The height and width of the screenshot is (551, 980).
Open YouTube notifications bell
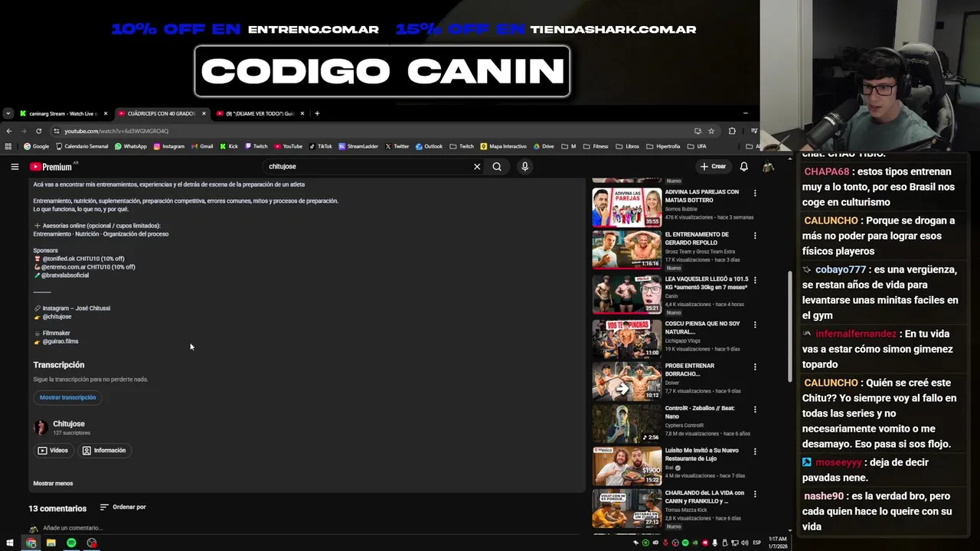pos(743,166)
